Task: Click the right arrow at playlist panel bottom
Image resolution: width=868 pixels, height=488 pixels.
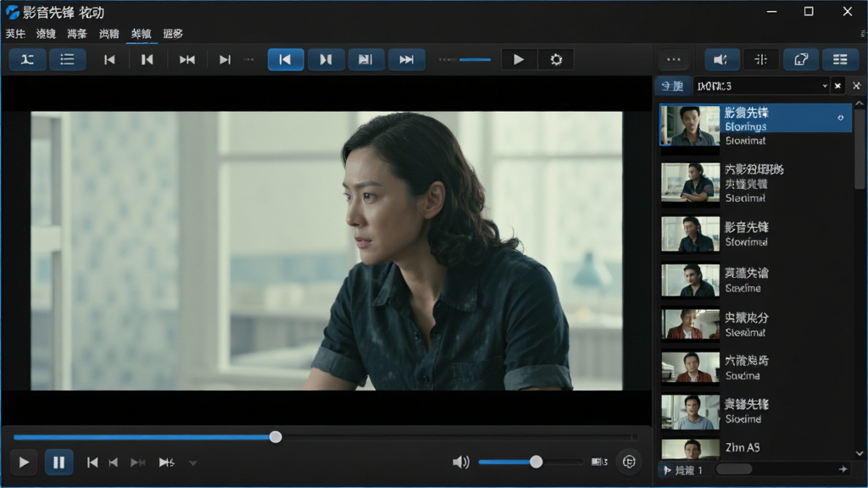Action: (843, 469)
